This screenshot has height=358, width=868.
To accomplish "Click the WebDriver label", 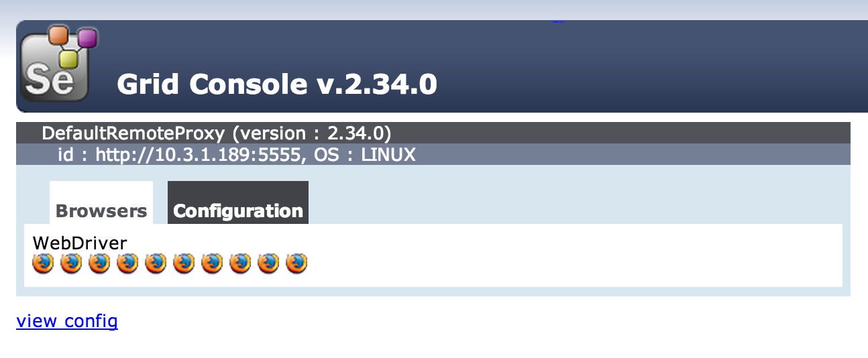I will pyautogui.click(x=80, y=242).
